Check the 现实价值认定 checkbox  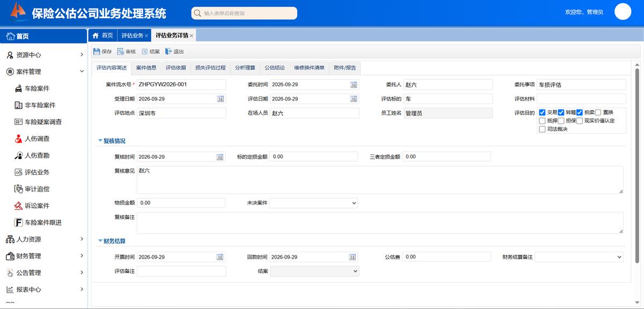click(580, 121)
